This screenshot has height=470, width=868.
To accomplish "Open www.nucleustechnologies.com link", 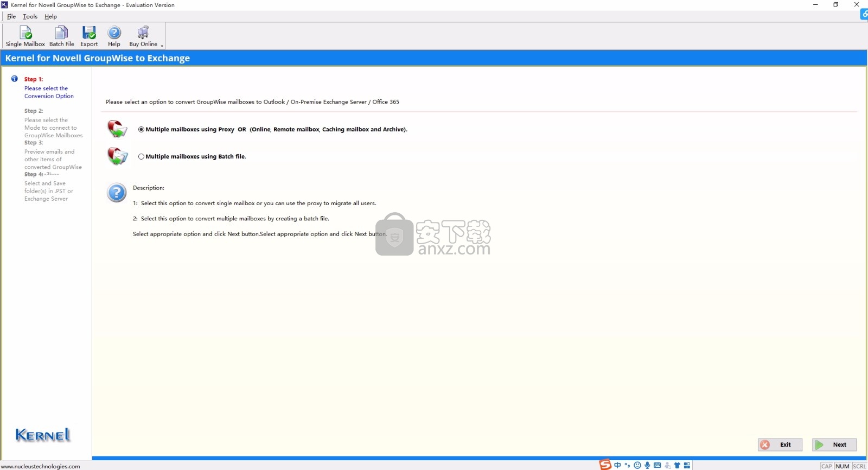I will [x=41, y=466].
